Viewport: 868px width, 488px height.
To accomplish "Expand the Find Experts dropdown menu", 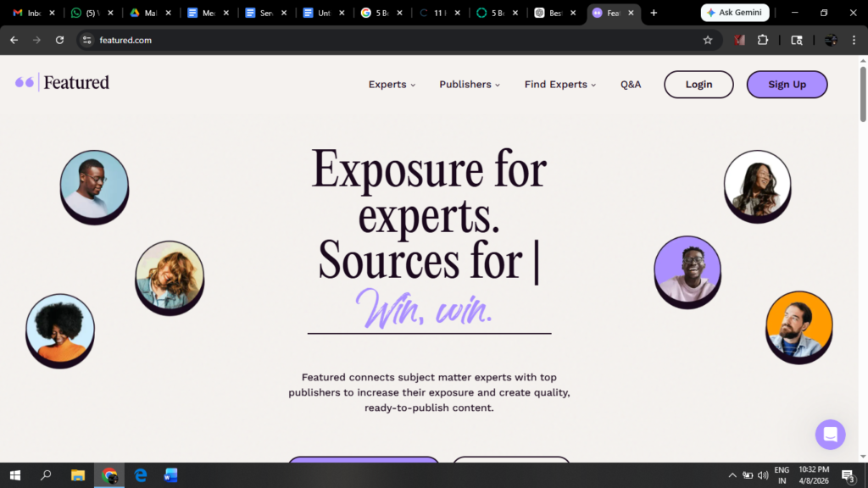I will point(559,85).
